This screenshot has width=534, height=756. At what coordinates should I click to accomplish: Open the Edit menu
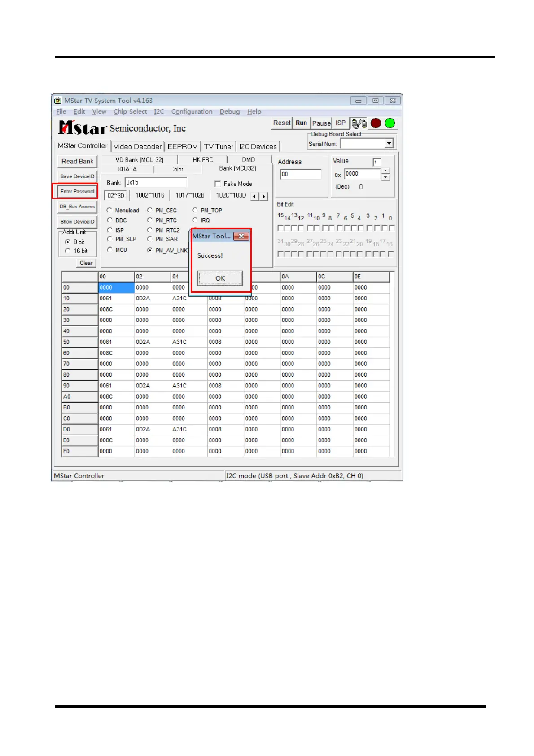(x=79, y=112)
